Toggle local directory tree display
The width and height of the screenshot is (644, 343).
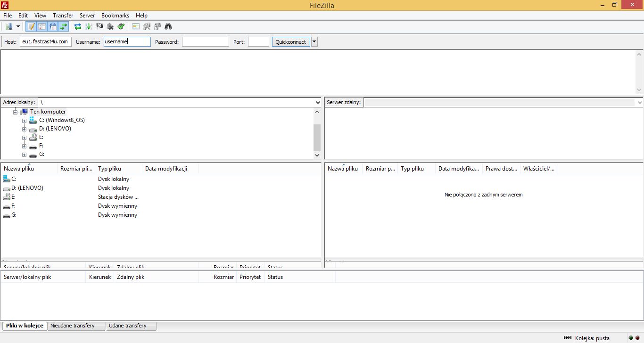[x=42, y=26]
